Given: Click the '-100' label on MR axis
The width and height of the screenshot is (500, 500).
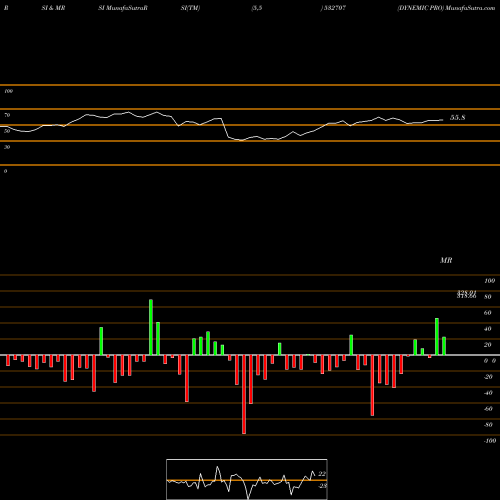Looking at the screenshot, I should pyautogui.click(x=490, y=441).
